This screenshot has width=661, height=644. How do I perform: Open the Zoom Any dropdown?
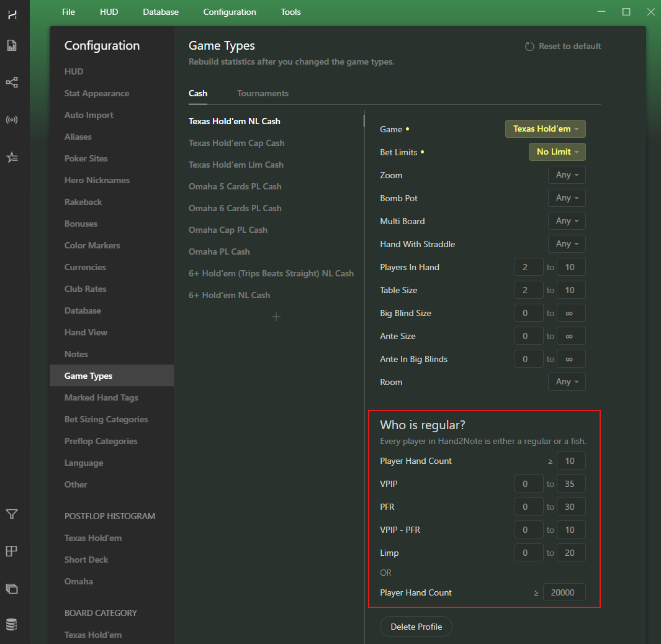coord(567,175)
